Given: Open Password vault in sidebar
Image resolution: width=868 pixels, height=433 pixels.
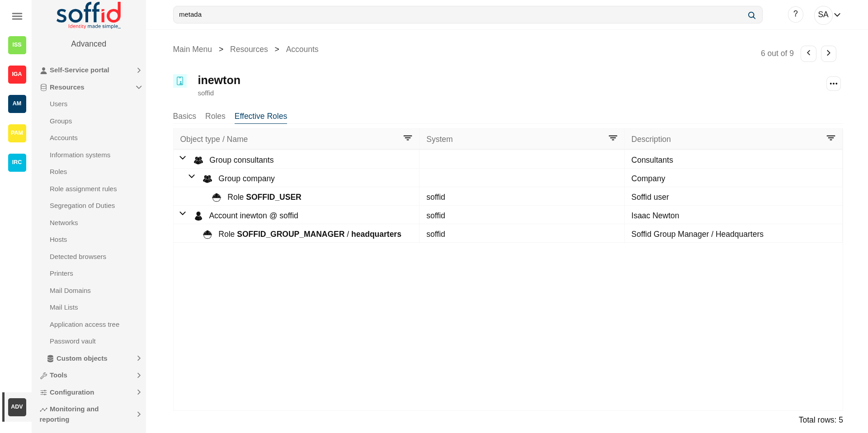Looking at the screenshot, I should coord(73,341).
